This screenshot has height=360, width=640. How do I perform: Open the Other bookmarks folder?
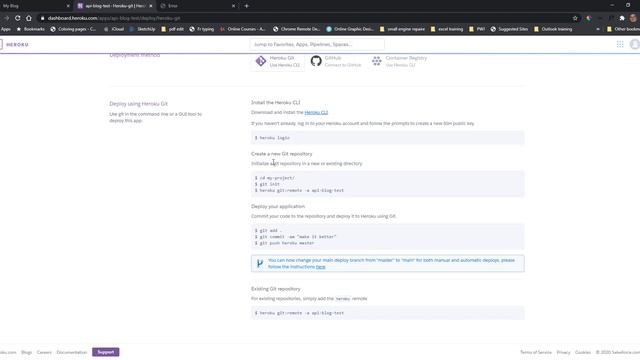tap(623, 29)
